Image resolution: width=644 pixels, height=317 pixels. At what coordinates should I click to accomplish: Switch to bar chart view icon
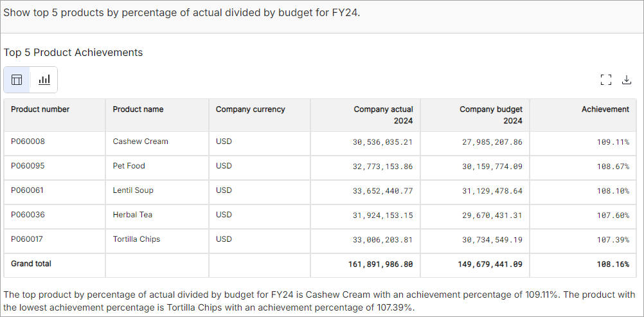pyautogui.click(x=44, y=80)
